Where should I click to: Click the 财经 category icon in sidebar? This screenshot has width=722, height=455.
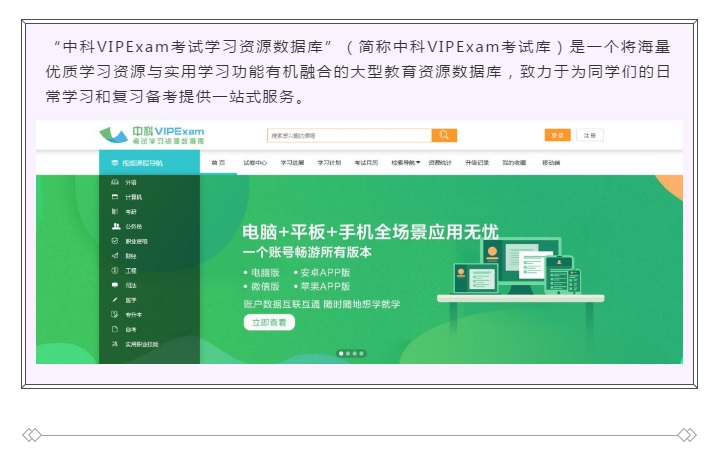115,256
